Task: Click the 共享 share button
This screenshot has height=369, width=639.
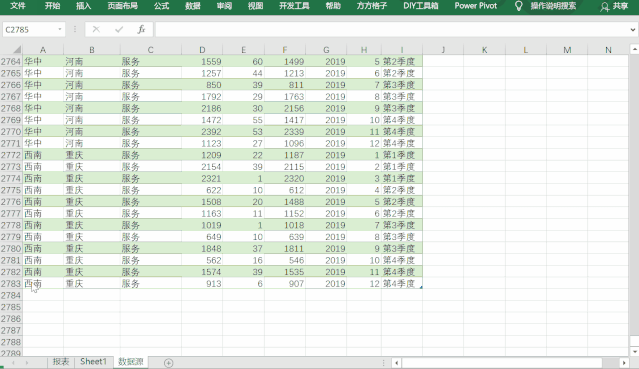Action: (x=614, y=6)
